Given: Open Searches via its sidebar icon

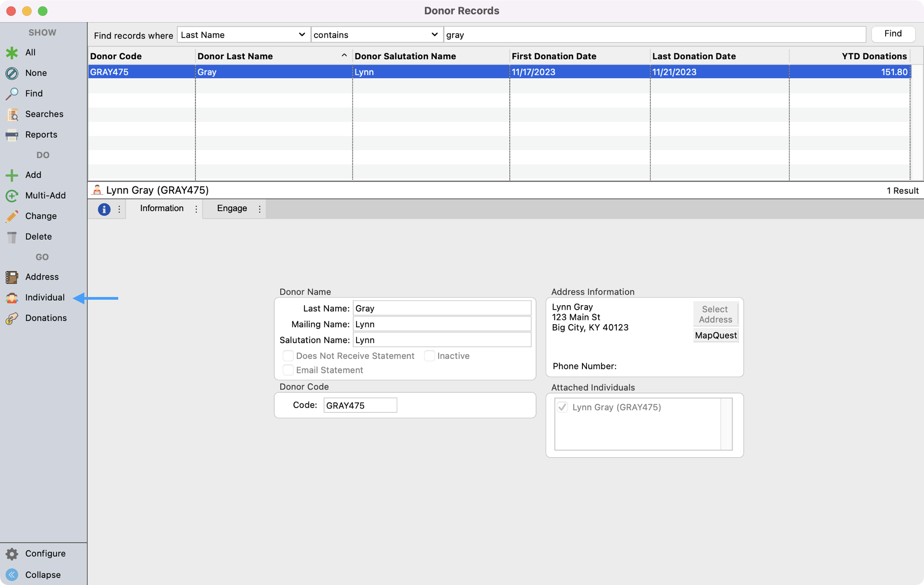Looking at the screenshot, I should 12,114.
